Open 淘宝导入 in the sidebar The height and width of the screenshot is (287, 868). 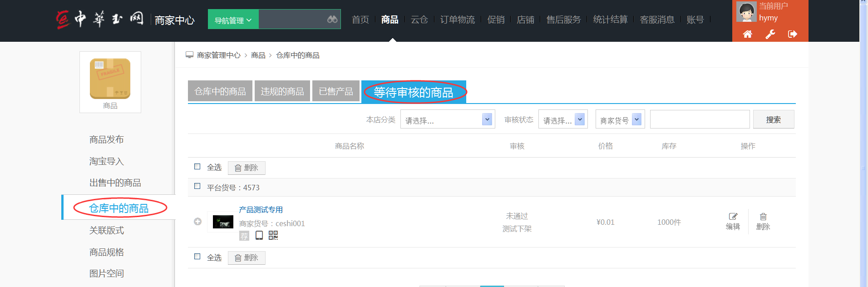coord(106,161)
